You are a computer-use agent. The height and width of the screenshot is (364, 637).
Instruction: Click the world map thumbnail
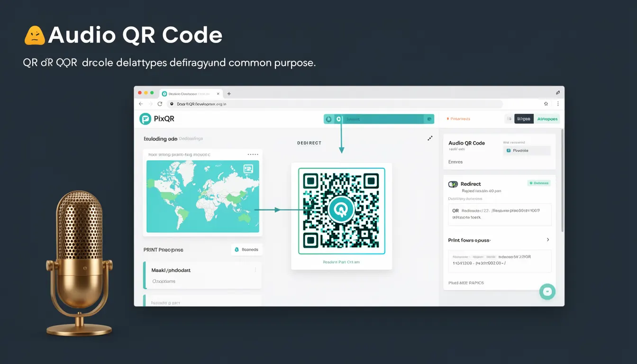[x=203, y=196]
